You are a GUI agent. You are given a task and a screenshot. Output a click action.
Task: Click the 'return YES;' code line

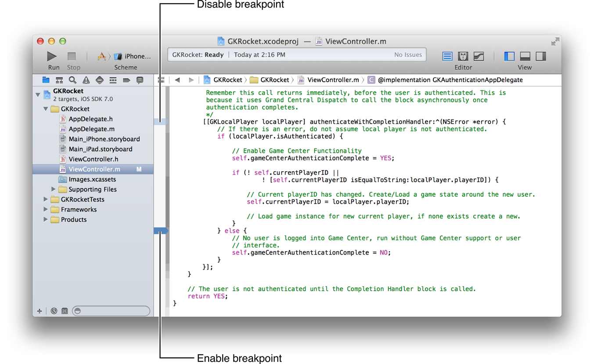coord(208,296)
